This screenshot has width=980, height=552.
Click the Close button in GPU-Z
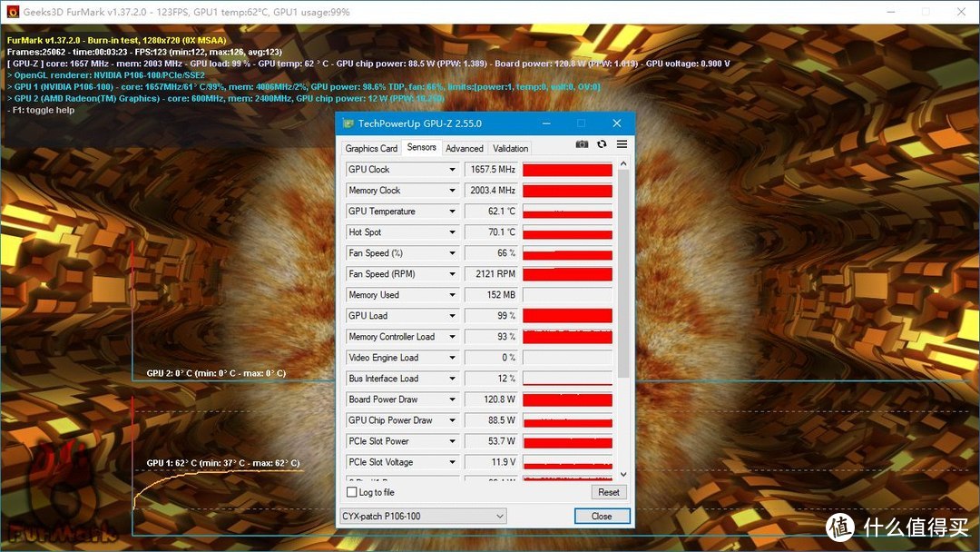pos(602,517)
